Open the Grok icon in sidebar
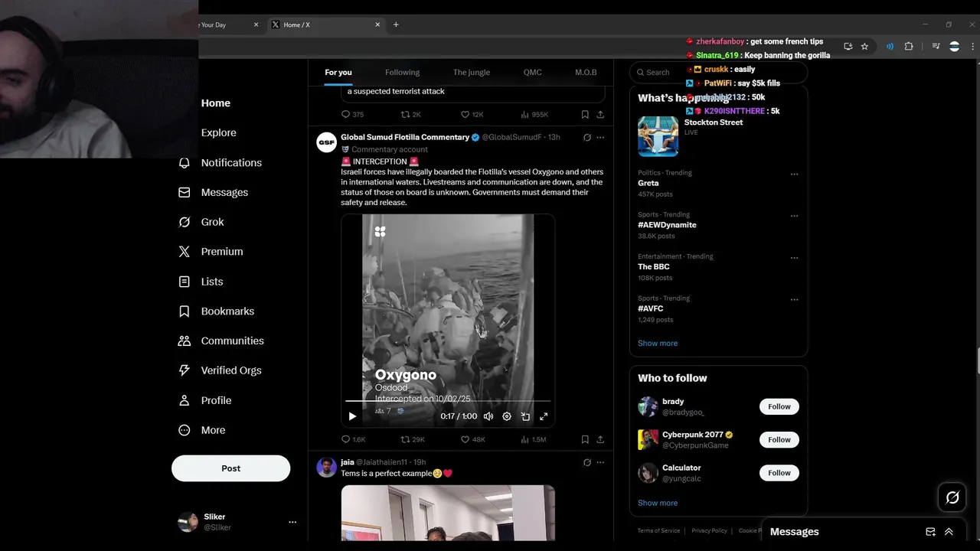The height and width of the screenshot is (551, 980). coord(184,222)
